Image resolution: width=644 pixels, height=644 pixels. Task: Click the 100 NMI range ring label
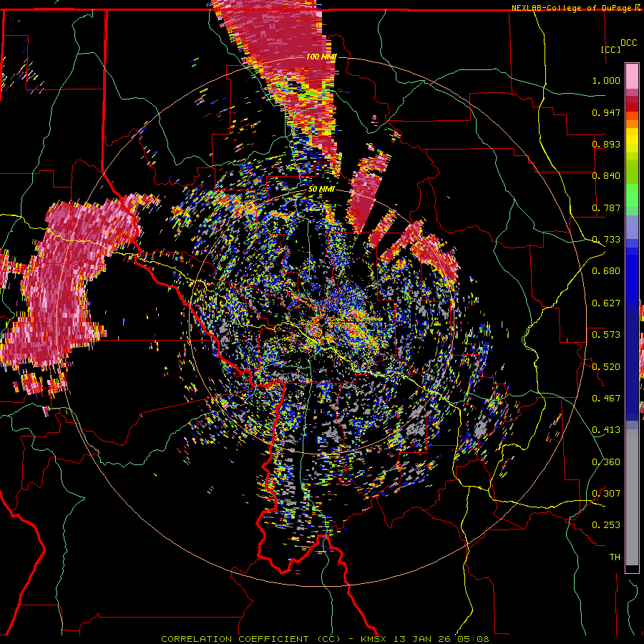(321, 57)
